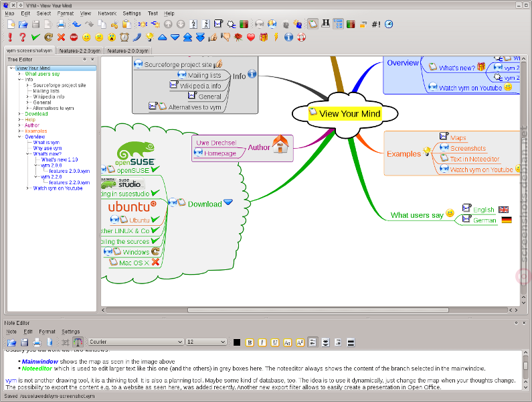This screenshot has width=532, height=402.
Task: Open the Map menu
Action: (9, 13)
